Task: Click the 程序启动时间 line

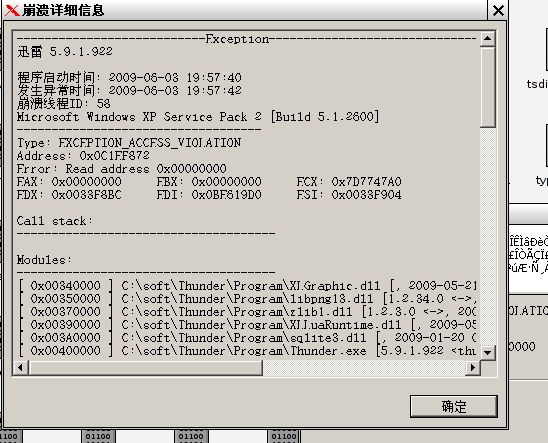Action: [129, 77]
